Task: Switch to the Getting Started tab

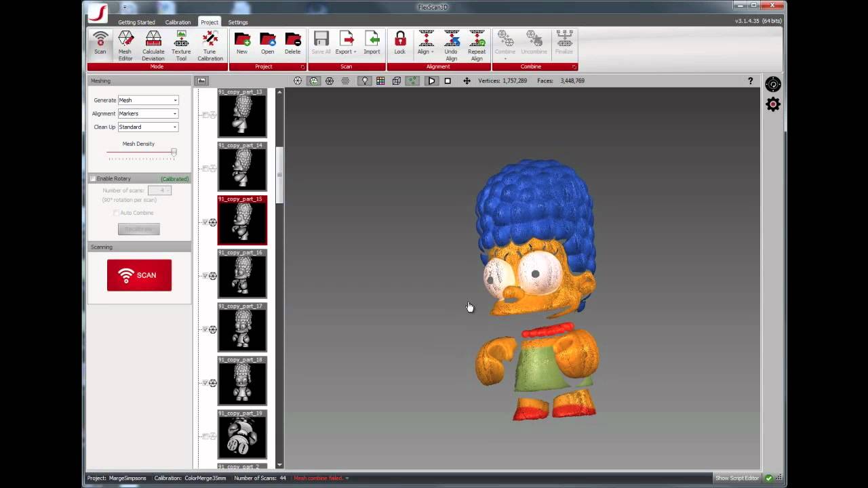Action: (136, 22)
